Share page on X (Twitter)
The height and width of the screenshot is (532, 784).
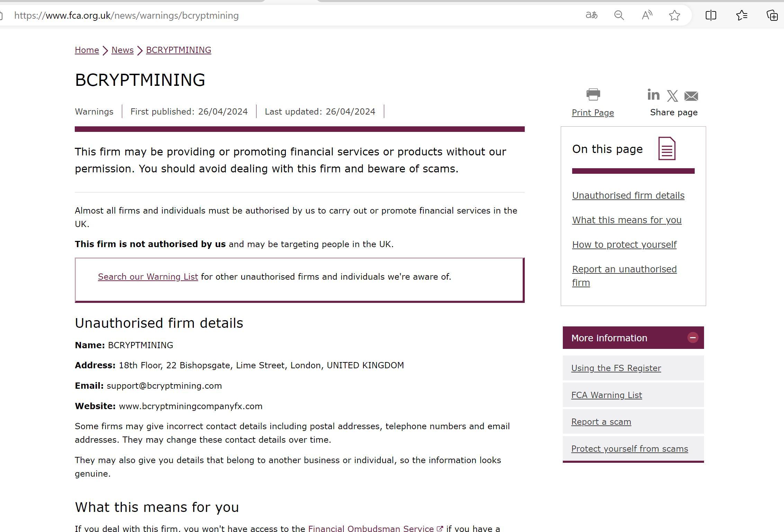(672, 96)
